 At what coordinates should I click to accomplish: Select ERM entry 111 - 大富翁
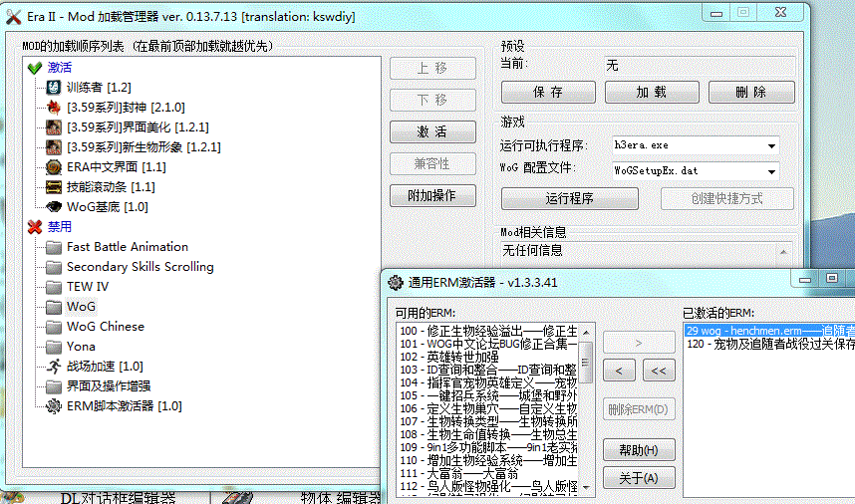(488, 473)
